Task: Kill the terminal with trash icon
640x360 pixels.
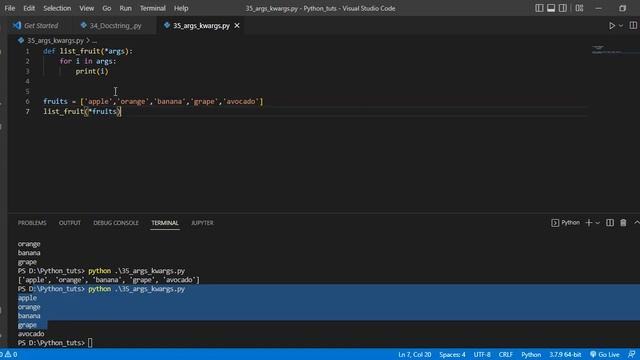Action: tap(623, 222)
